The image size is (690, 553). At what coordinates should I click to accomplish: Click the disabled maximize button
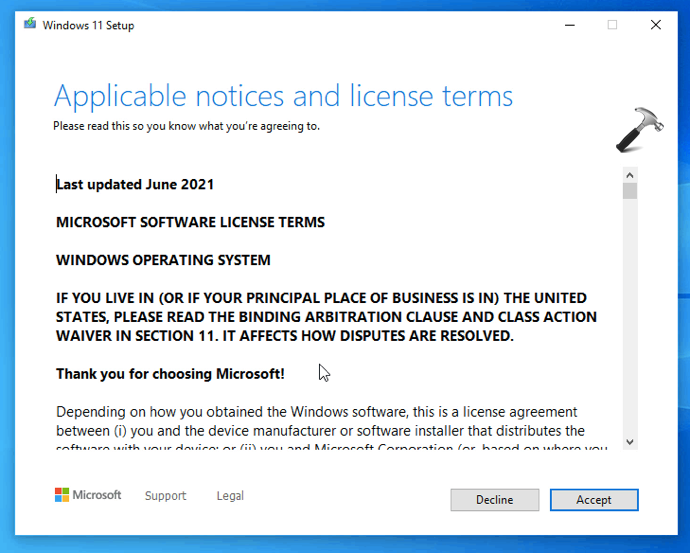point(612,25)
